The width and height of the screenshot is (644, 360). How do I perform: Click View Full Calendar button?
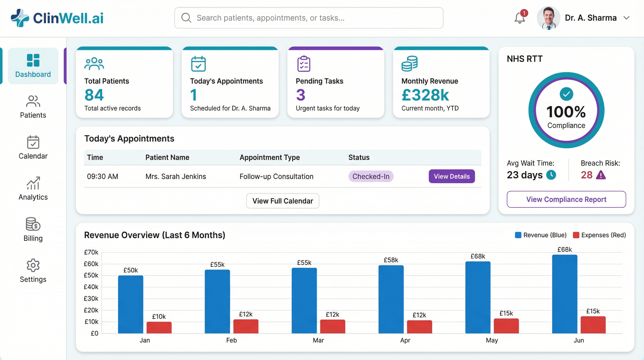pos(282,201)
